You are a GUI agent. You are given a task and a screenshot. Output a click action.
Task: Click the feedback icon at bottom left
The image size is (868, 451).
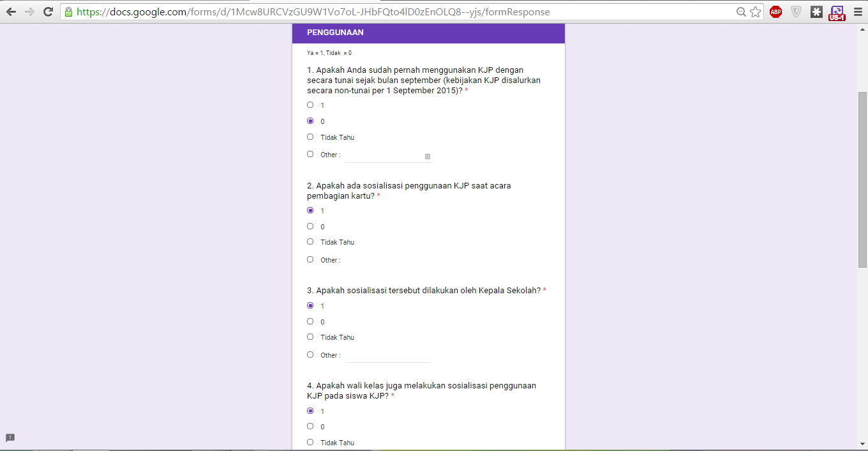pyautogui.click(x=10, y=438)
